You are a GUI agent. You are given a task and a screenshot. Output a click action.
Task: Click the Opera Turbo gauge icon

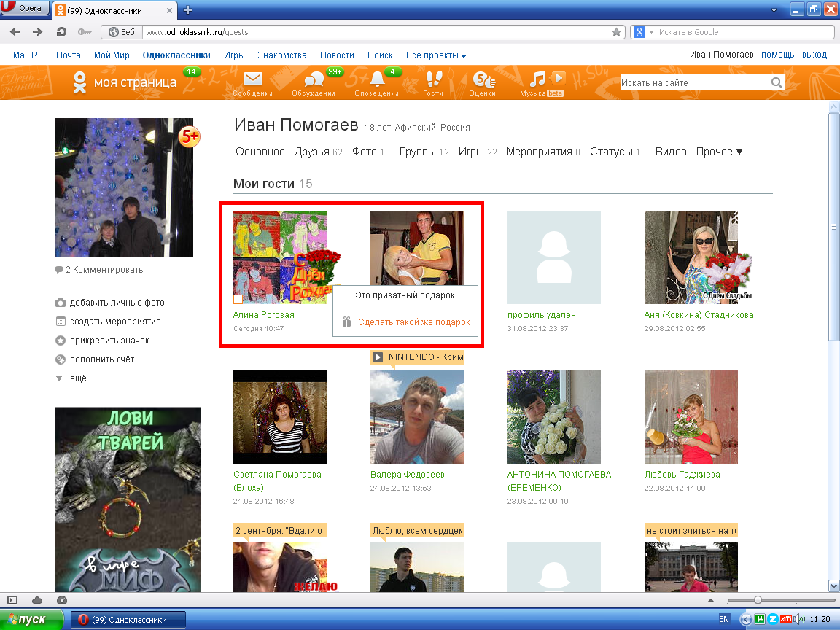(x=61, y=600)
